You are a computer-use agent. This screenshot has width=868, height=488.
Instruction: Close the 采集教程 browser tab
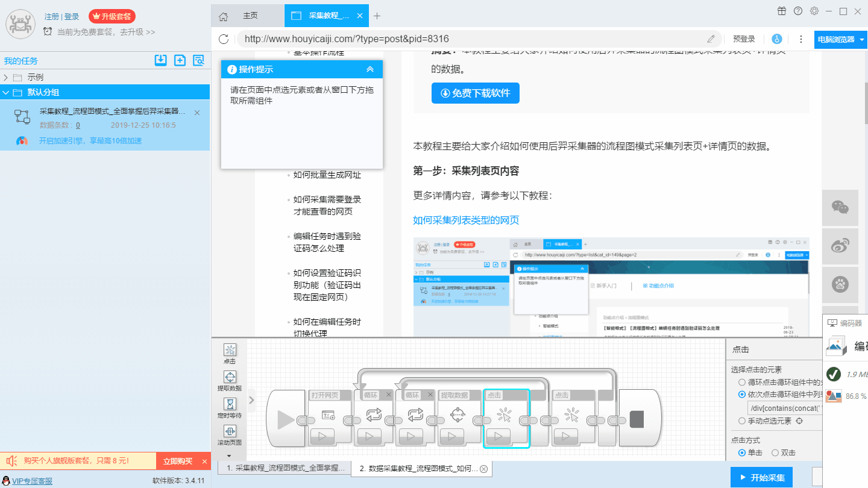(x=359, y=16)
